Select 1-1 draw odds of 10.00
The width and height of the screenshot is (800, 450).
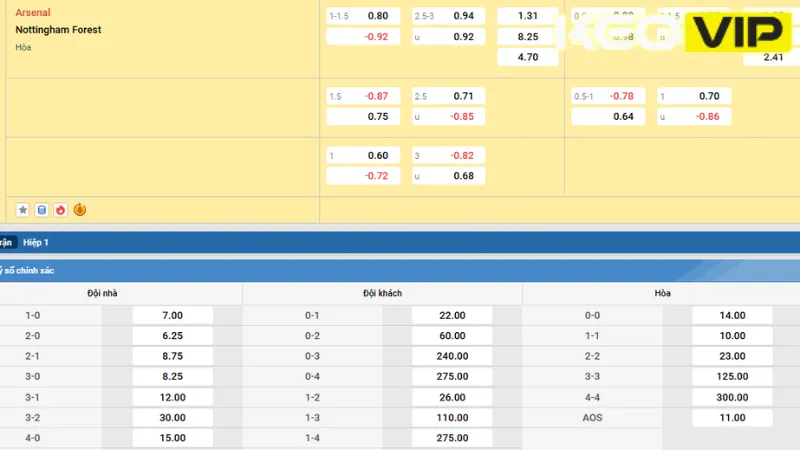pos(732,336)
